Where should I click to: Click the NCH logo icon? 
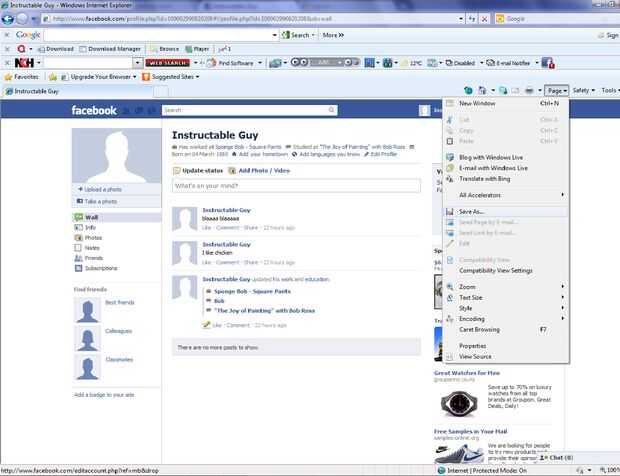pos(24,63)
